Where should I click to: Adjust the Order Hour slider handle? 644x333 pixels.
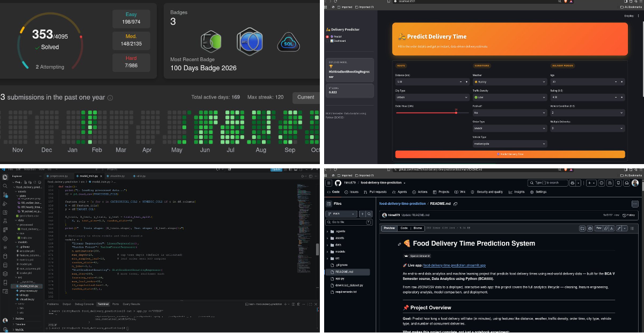(456, 113)
